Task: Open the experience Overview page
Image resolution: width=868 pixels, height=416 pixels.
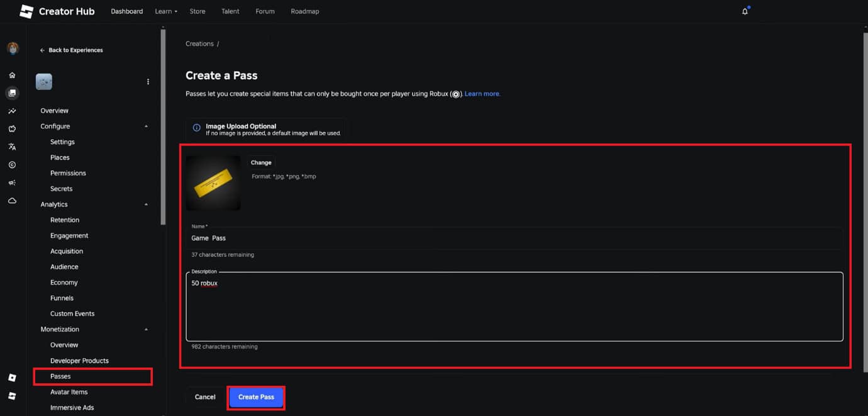Action: pos(55,111)
